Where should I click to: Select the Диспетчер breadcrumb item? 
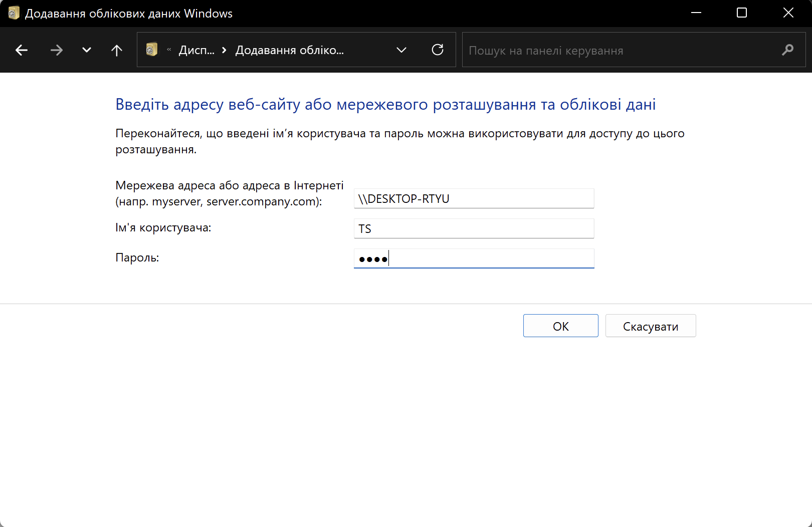[196, 50]
